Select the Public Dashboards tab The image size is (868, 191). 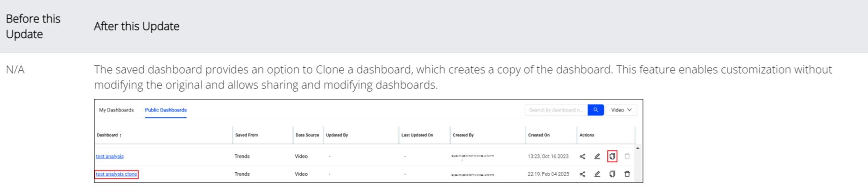166,110
